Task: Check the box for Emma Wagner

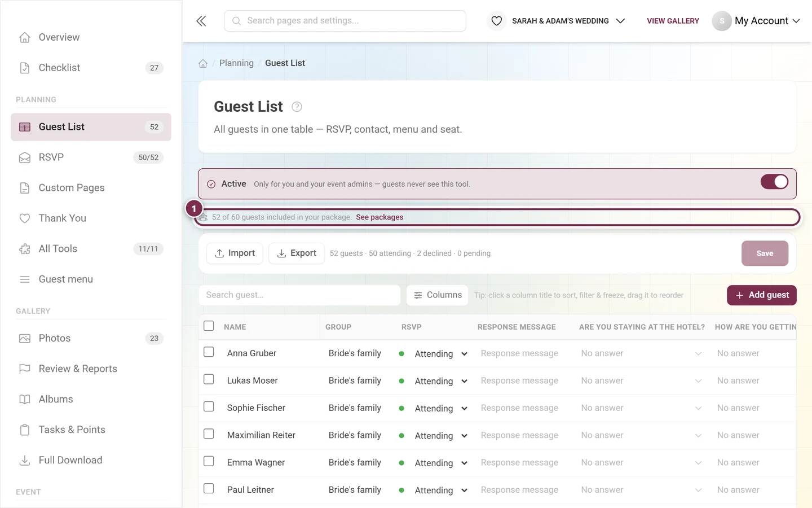Action: coord(209,461)
